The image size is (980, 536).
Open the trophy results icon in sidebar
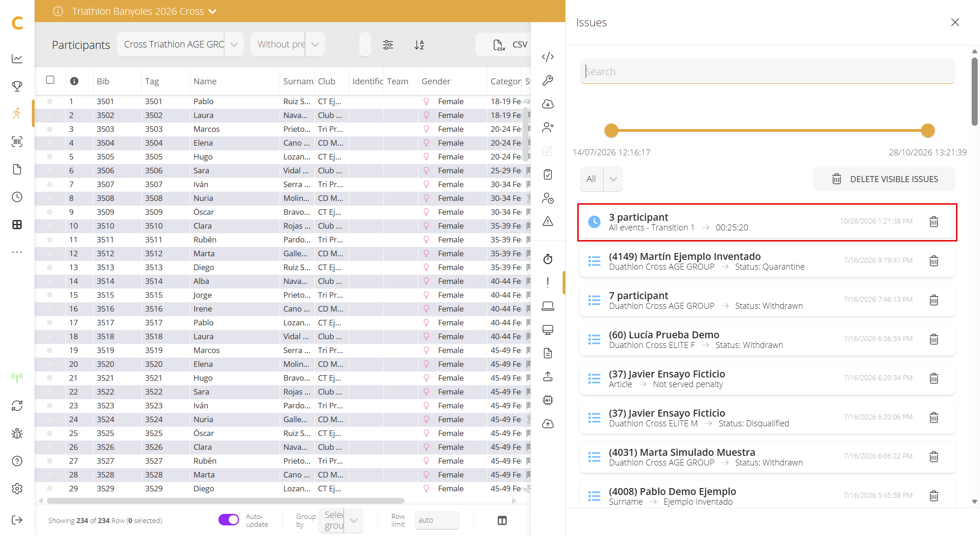click(17, 86)
